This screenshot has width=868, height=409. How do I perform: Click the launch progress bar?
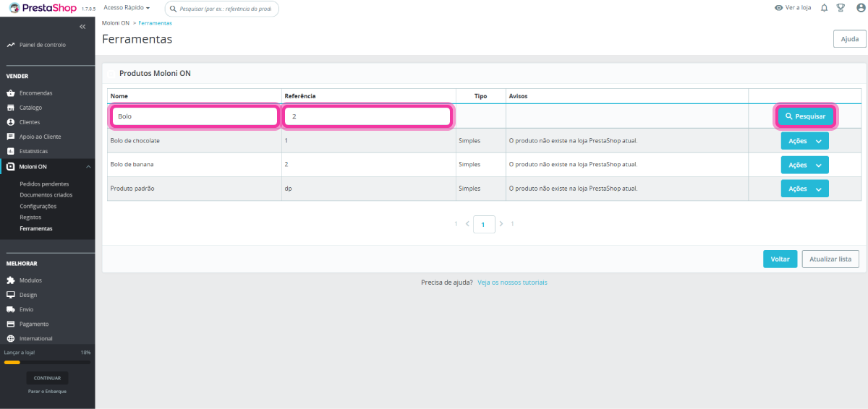coord(48,362)
